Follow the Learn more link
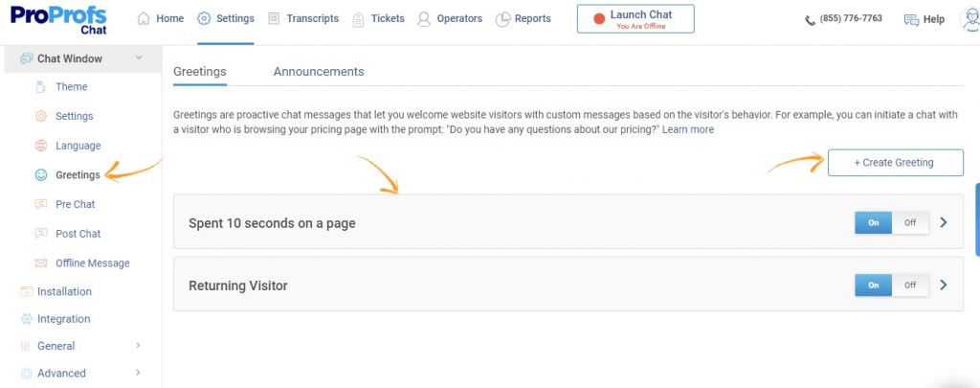 pyautogui.click(x=687, y=129)
